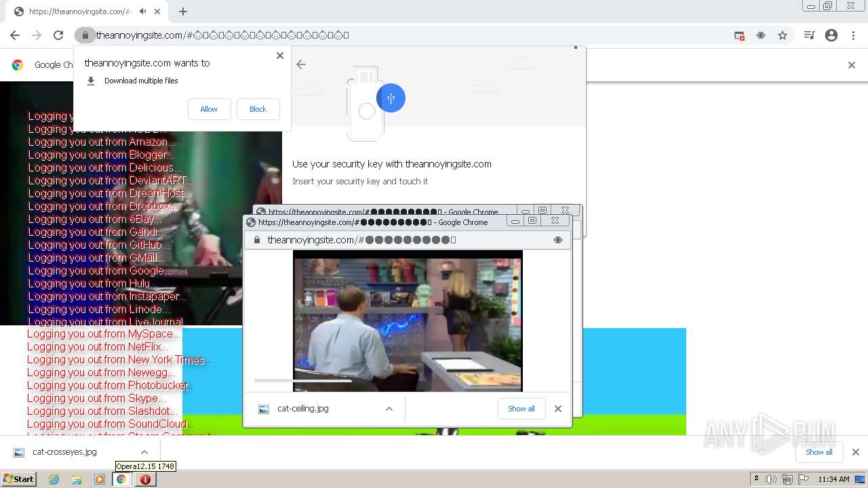
Task: Minimize the front popup Chrome window
Action: point(515,221)
